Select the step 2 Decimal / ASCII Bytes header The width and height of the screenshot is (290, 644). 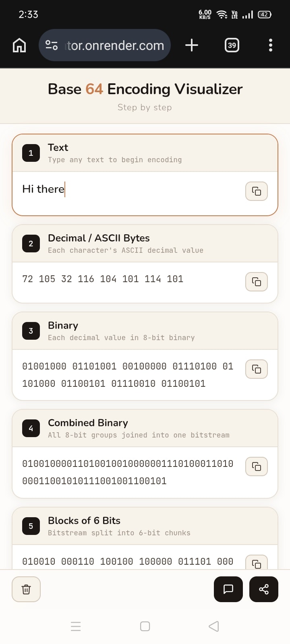(98, 238)
